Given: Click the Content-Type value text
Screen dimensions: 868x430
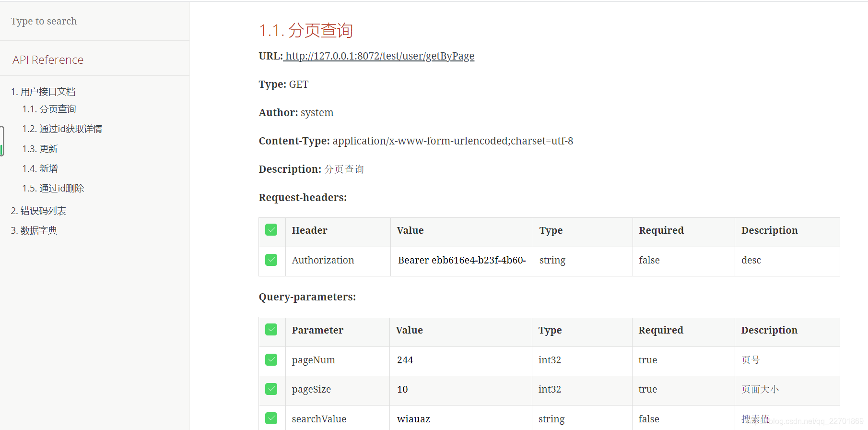Looking at the screenshot, I should pos(453,141).
